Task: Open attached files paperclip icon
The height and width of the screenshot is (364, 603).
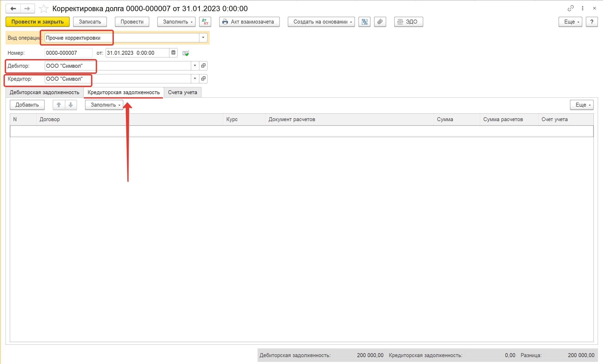Action: (380, 22)
